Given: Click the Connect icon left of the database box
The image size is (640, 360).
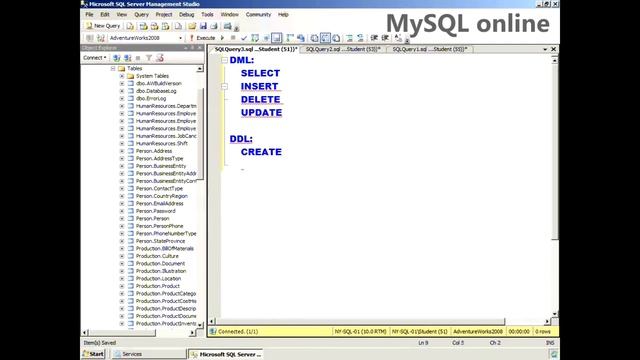Looking at the screenshot, I should tap(89, 38).
